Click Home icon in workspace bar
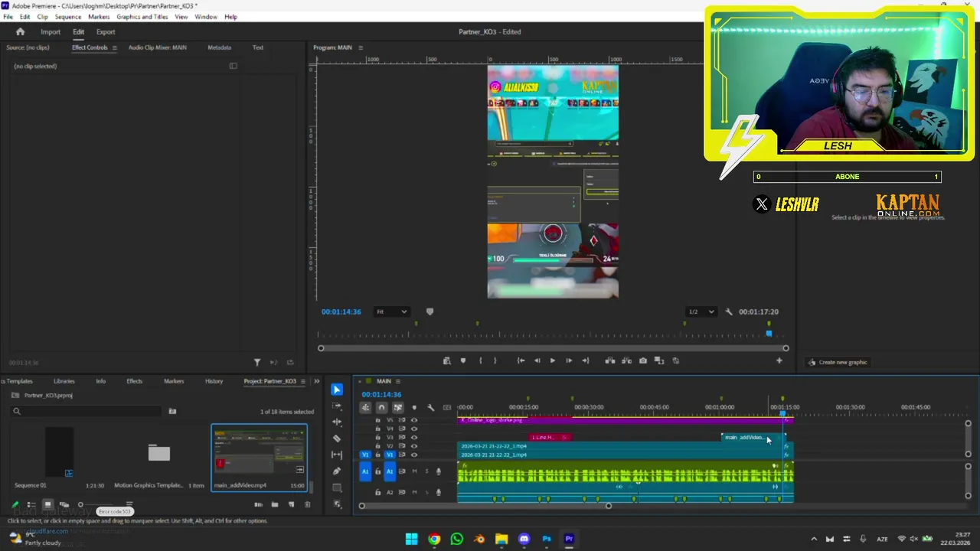This screenshot has height=551, width=980. 21,31
